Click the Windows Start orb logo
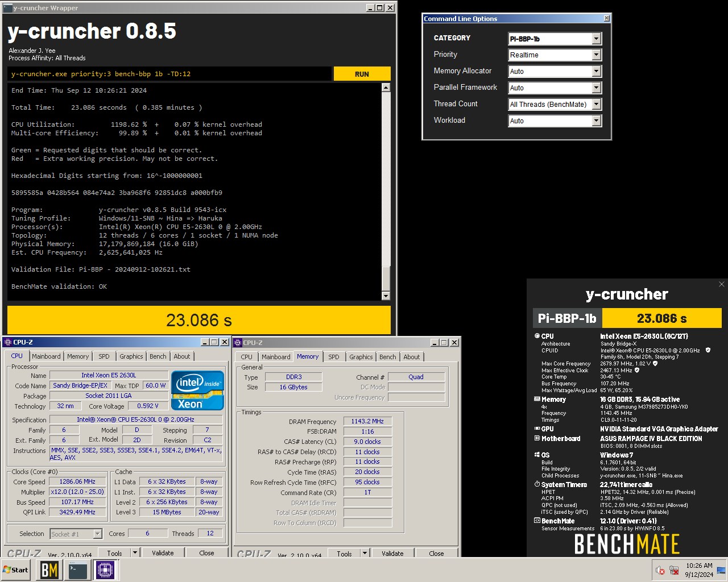Image resolution: width=728 pixels, height=582 pixels. (7, 569)
